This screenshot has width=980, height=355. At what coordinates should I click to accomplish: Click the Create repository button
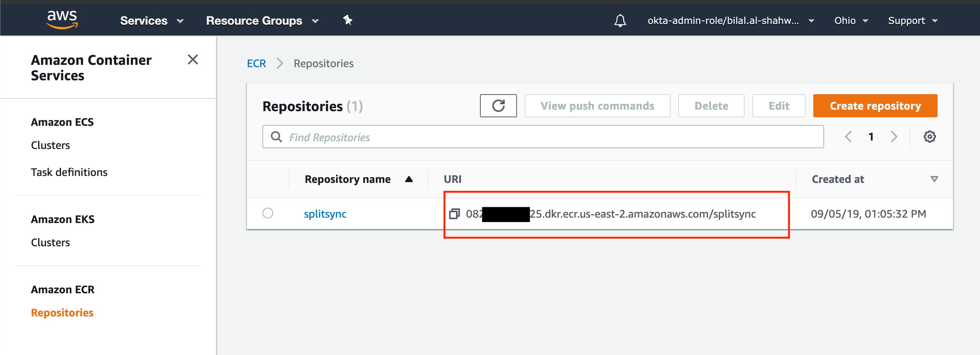point(875,106)
